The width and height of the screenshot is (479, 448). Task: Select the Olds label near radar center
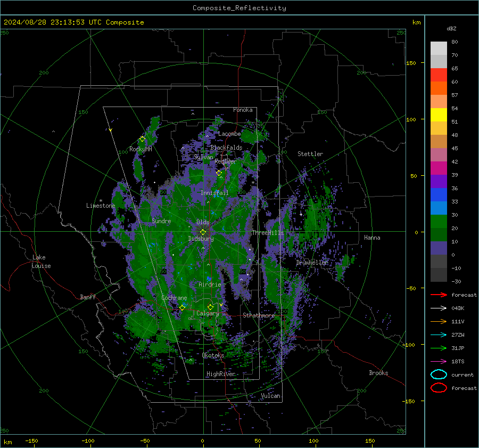click(203, 222)
